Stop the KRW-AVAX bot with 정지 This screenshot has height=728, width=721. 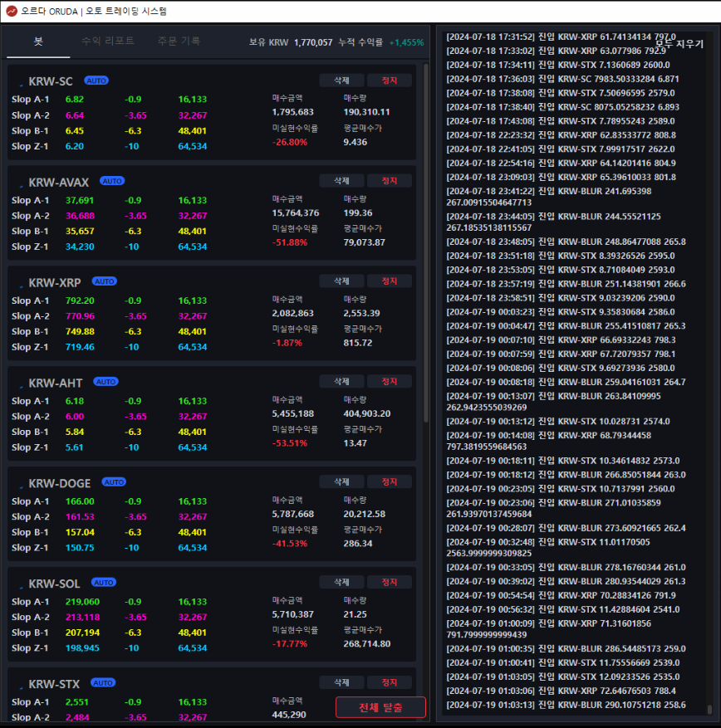(390, 181)
